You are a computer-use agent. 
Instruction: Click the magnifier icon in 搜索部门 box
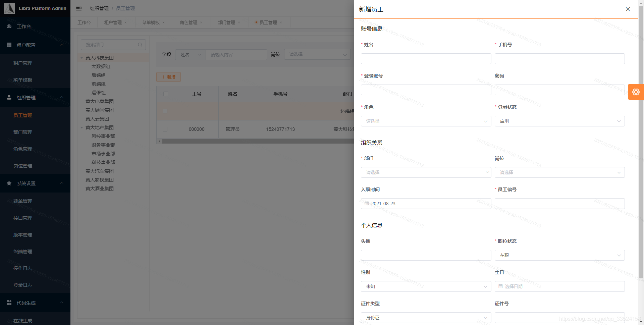(140, 44)
